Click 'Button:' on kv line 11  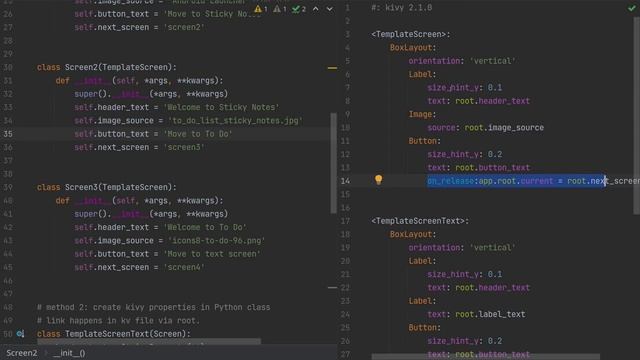click(x=424, y=141)
